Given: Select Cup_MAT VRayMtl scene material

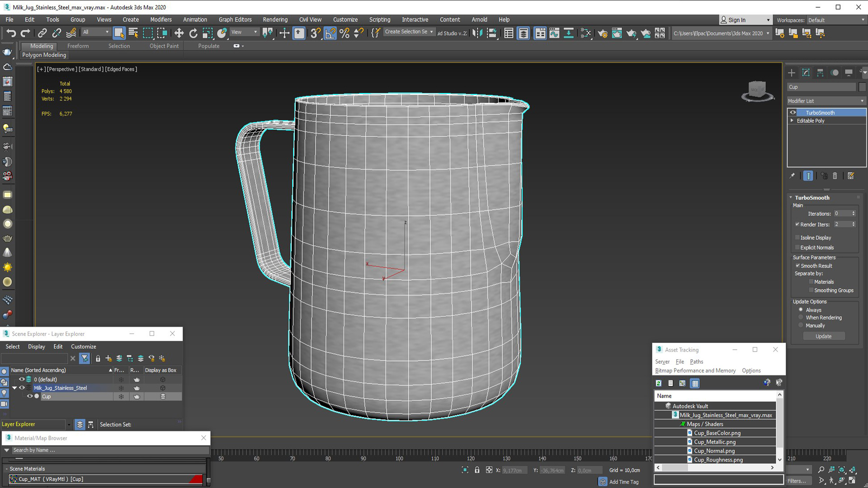Looking at the screenshot, I should coord(105,479).
